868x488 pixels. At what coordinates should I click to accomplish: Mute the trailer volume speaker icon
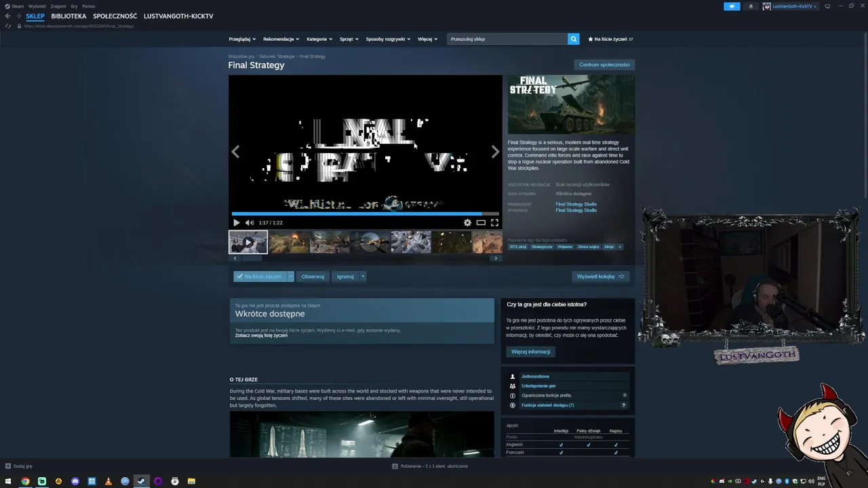tap(249, 222)
